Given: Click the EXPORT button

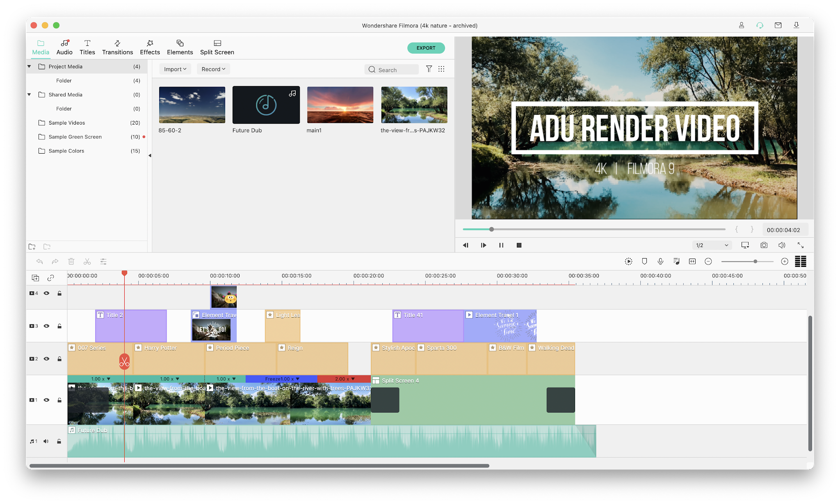Looking at the screenshot, I should coord(426,48).
